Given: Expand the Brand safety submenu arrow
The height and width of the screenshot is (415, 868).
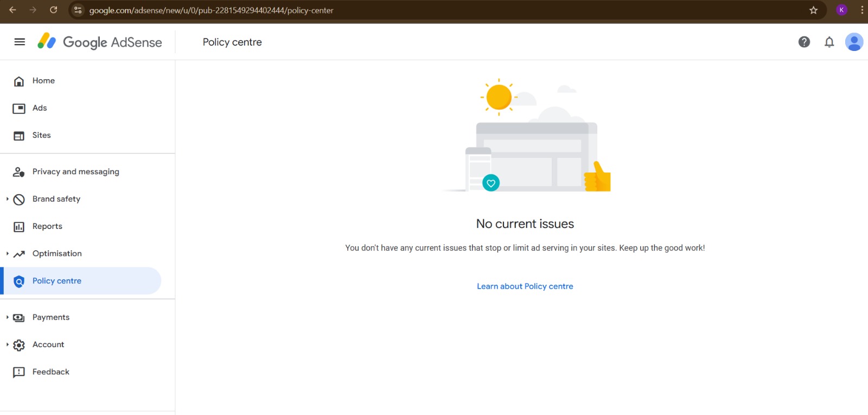Looking at the screenshot, I should (7, 199).
